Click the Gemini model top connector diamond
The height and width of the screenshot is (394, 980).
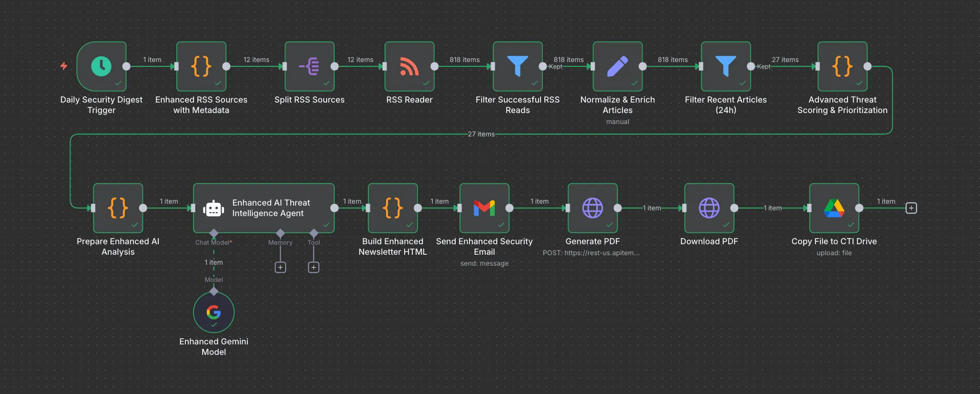coord(214,291)
